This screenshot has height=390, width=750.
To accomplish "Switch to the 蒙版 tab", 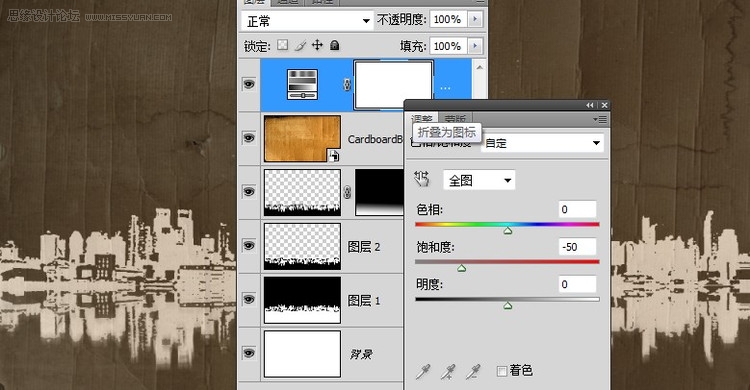I will (x=455, y=118).
